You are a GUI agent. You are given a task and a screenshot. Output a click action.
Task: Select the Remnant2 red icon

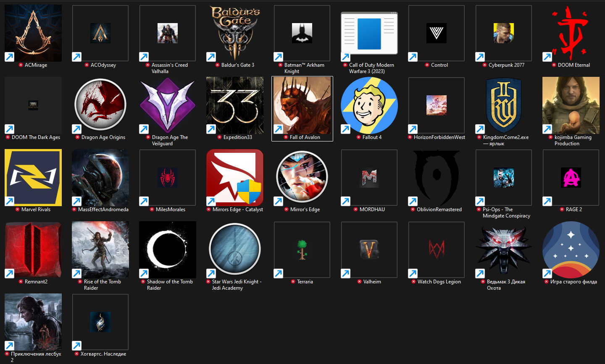(x=33, y=250)
